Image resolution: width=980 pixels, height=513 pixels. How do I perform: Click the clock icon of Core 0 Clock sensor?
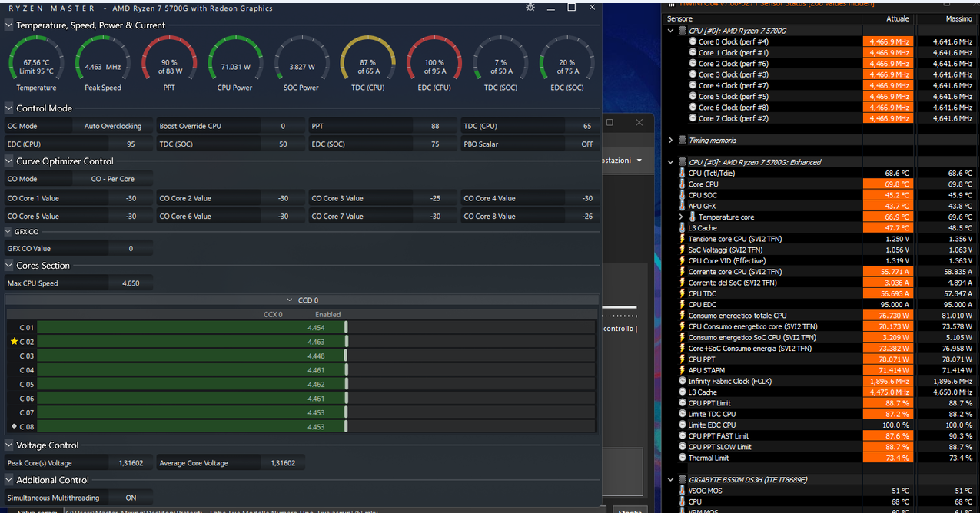[x=693, y=41]
